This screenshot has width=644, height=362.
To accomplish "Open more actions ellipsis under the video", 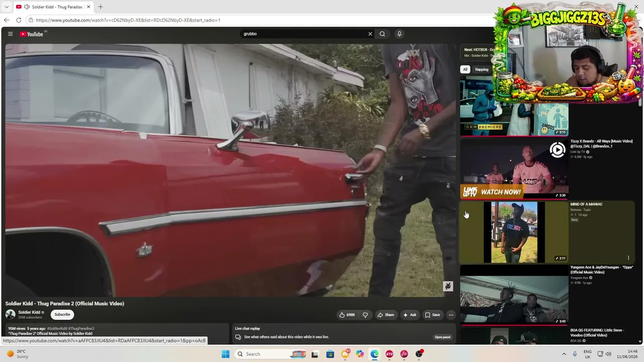I will (451, 315).
